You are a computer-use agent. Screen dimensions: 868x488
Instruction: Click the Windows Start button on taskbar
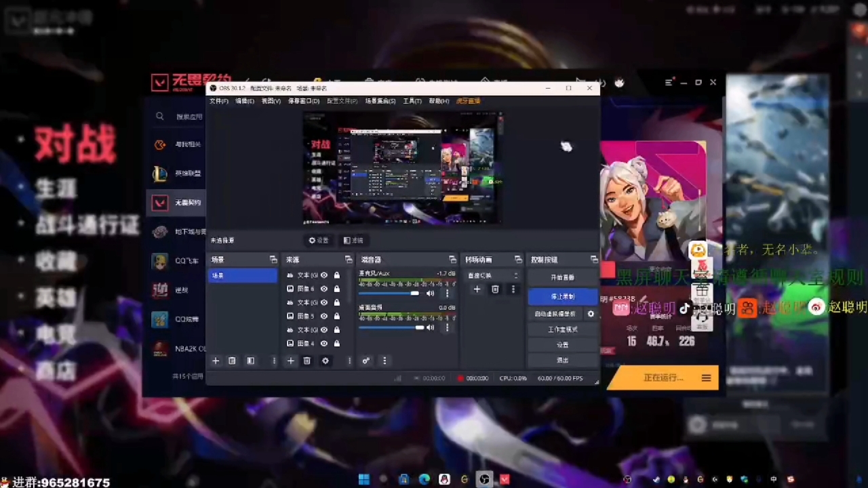(363, 480)
